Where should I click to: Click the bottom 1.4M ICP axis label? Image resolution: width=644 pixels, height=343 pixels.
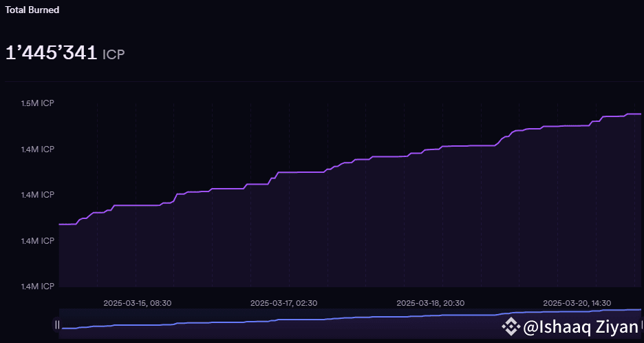38,287
